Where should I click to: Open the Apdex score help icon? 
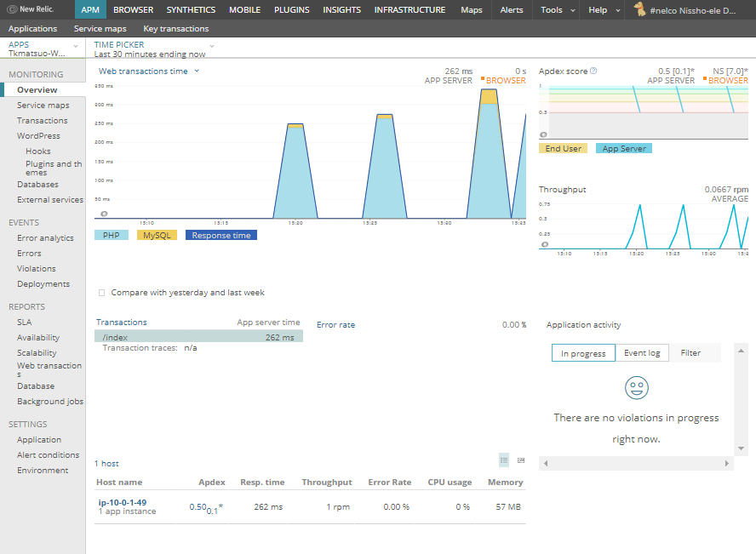[x=593, y=71]
